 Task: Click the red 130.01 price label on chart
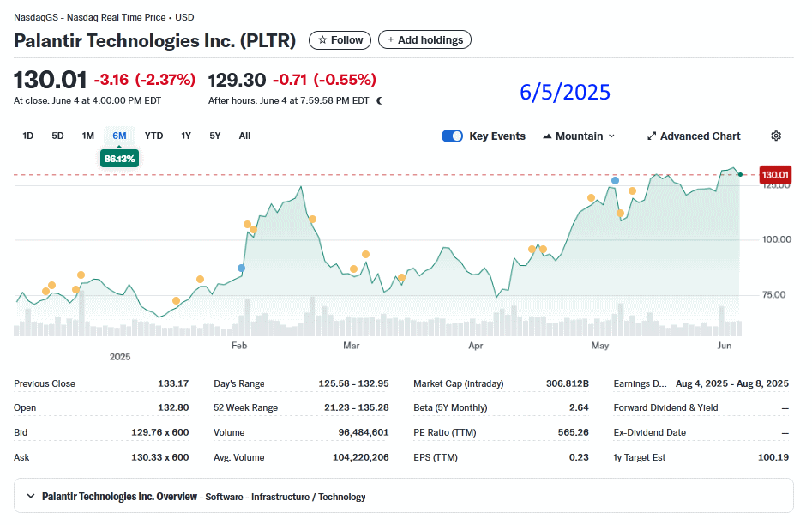(x=775, y=175)
